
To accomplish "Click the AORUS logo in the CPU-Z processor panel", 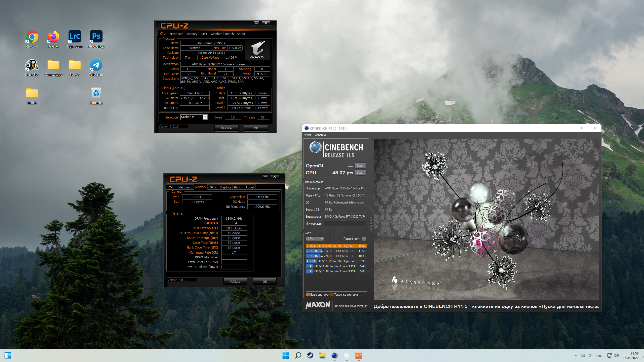I will [x=257, y=50].
